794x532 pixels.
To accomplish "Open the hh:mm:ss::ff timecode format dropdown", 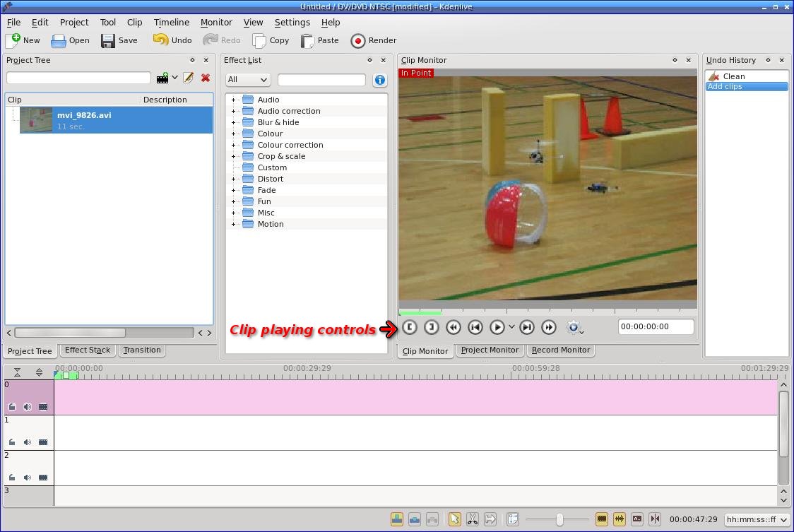I will 757,520.
